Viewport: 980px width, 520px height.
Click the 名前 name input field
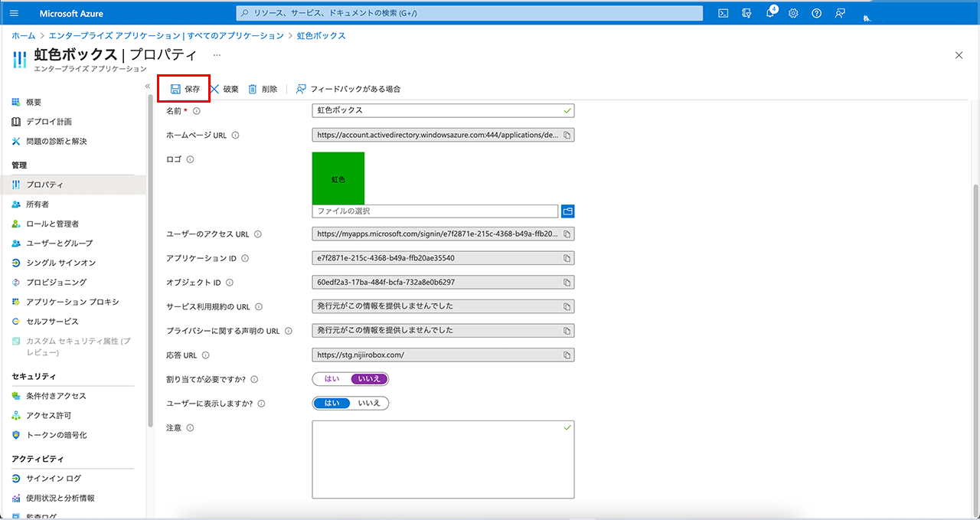(436, 111)
